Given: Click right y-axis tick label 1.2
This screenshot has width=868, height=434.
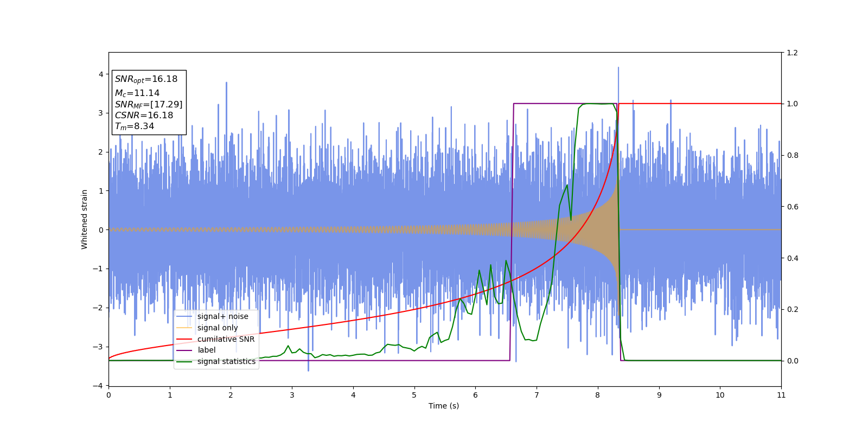Looking at the screenshot, I should pos(792,53).
